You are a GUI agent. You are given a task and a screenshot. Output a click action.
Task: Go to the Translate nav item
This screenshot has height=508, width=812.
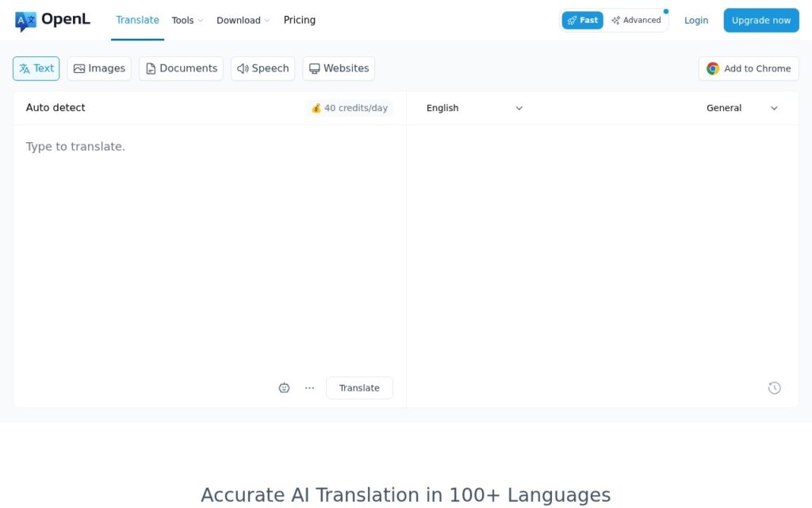(137, 20)
